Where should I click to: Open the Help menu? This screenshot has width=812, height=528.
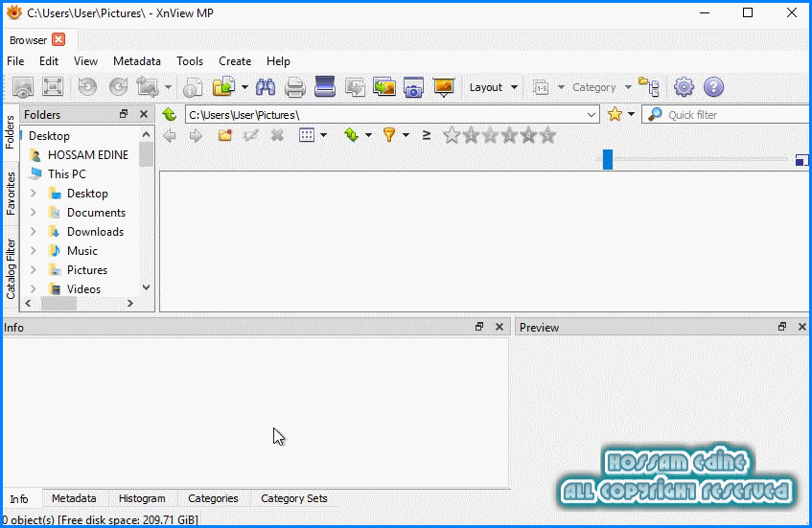point(278,61)
